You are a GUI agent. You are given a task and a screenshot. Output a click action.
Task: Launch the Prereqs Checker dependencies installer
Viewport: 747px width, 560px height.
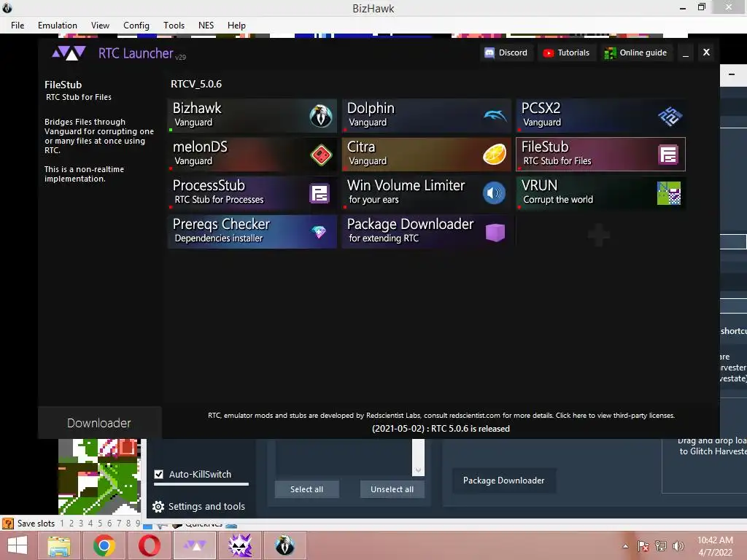tap(252, 231)
